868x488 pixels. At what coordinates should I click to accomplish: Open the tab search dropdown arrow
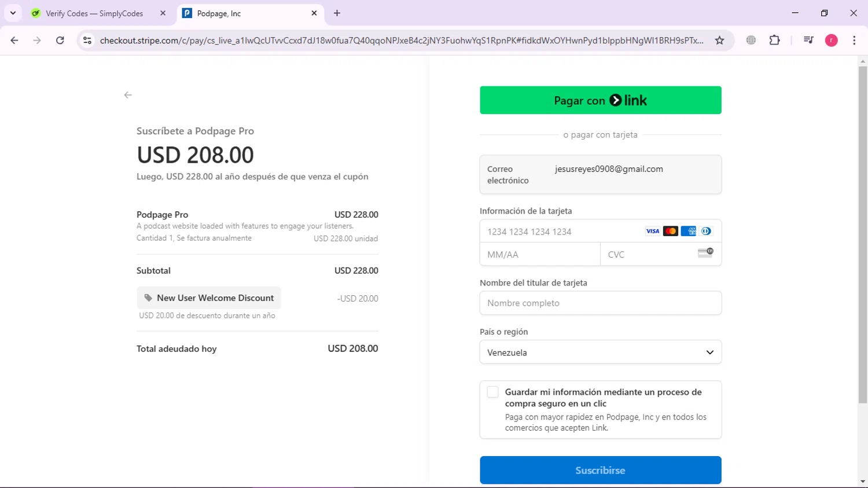13,13
